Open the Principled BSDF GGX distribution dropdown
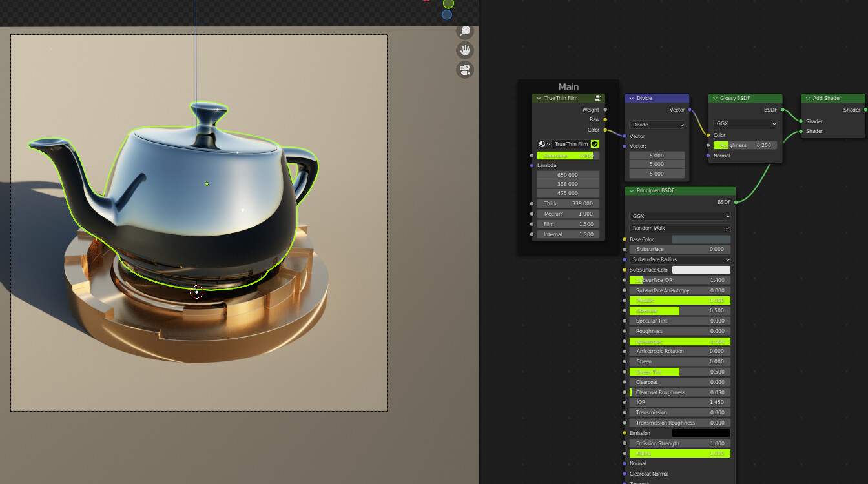The width and height of the screenshot is (868, 484). pos(680,216)
